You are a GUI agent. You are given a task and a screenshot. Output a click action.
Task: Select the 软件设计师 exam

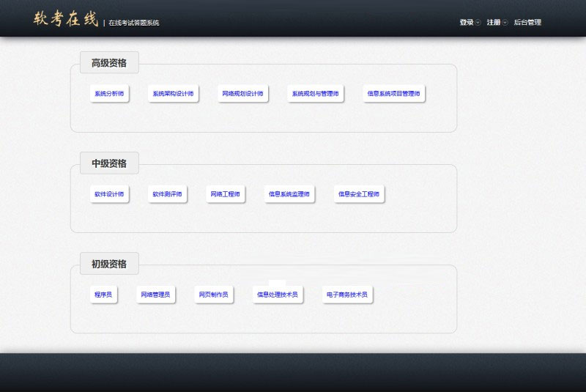109,194
